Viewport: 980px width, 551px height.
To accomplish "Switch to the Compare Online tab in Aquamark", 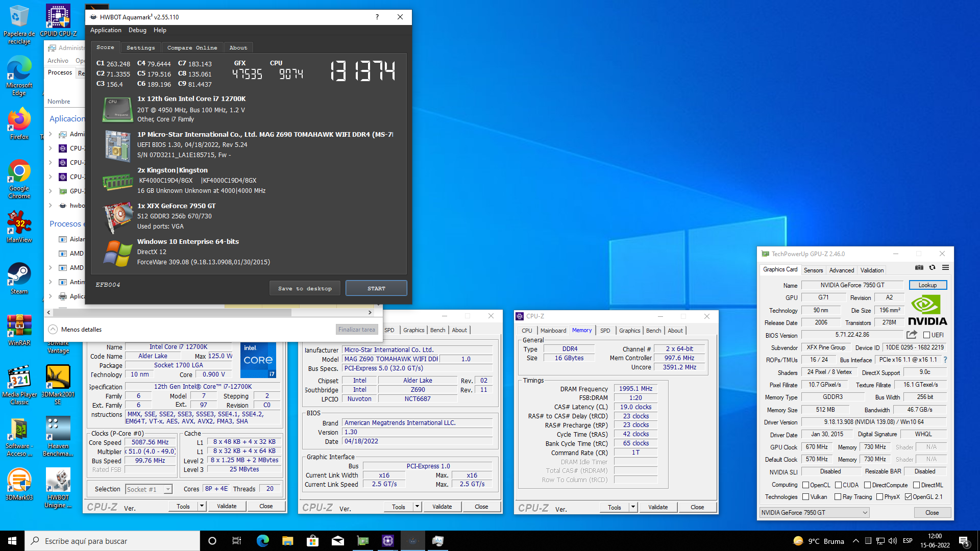I will click(x=192, y=47).
